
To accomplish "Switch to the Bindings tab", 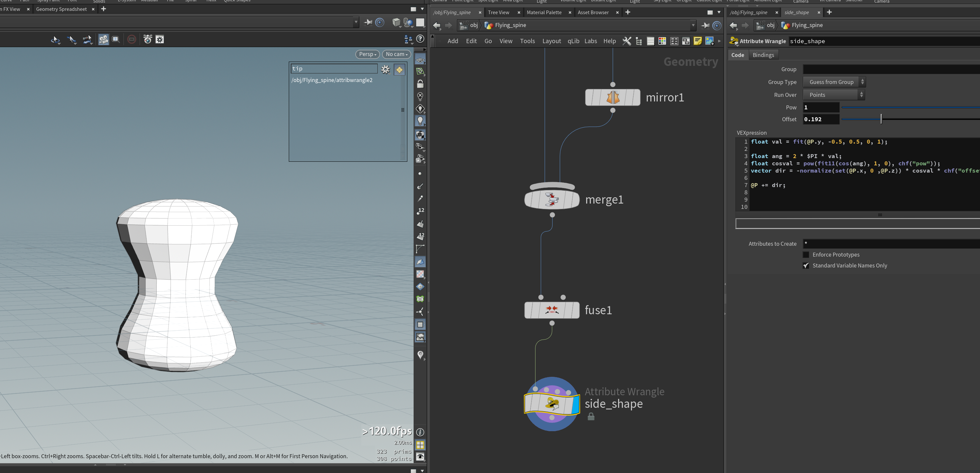I will pos(763,55).
